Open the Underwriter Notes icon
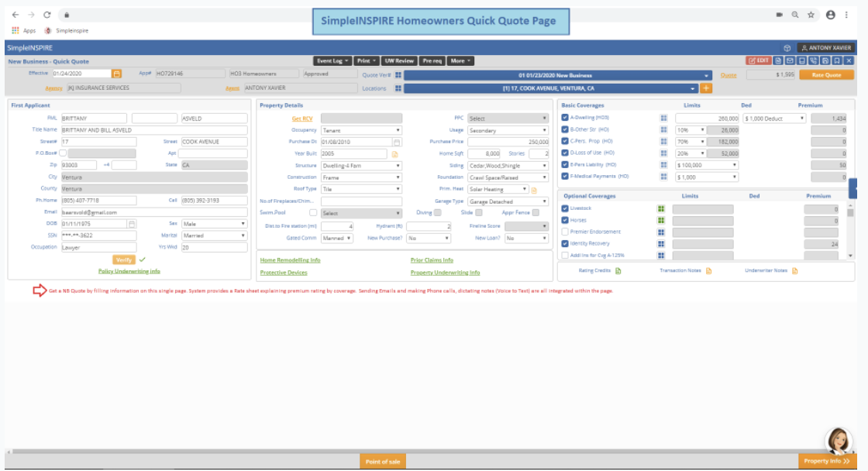868x471 pixels. tap(795, 270)
